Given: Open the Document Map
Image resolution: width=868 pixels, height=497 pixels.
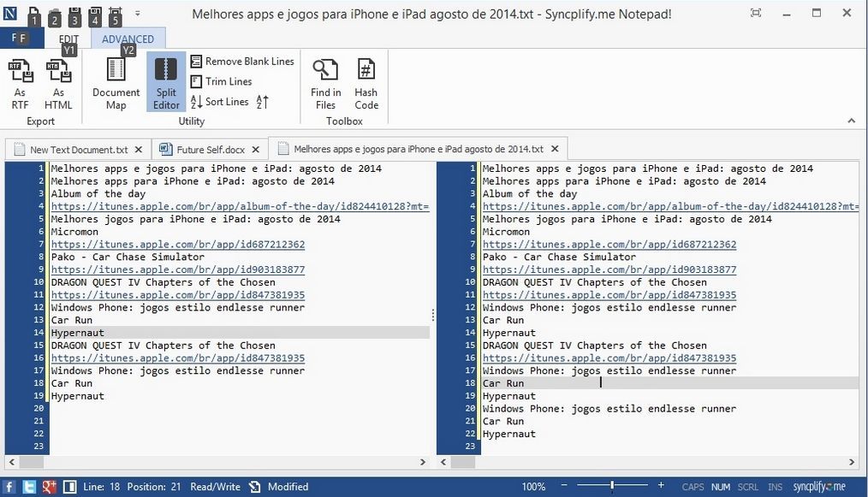Looking at the screenshot, I should click(116, 84).
